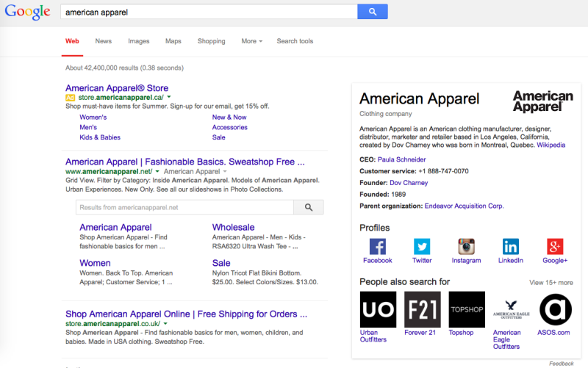Expand the dropdown arrow next to store.americanapparel.co.uk

[165, 323]
